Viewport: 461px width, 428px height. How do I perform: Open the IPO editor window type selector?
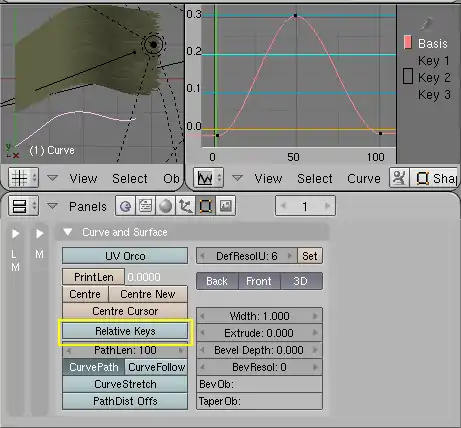[209, 178]
